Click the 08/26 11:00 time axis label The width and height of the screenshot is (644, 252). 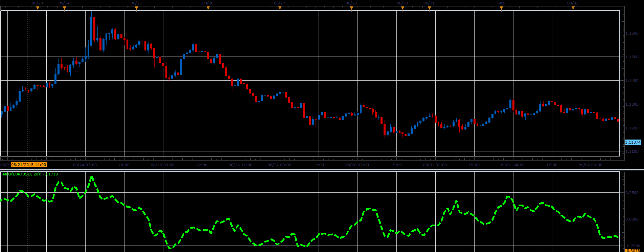click(x=240, y=165)
